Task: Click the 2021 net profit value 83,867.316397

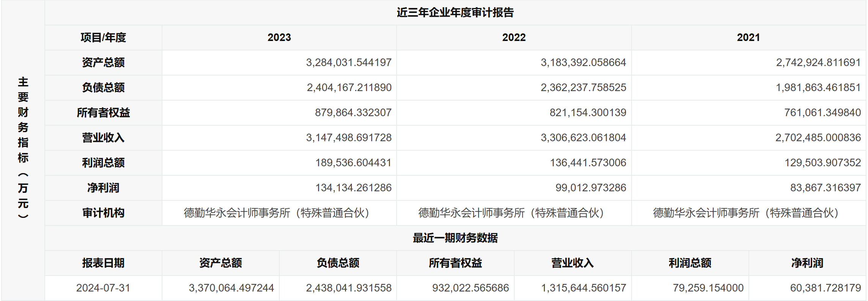Action: click(825, 188)
